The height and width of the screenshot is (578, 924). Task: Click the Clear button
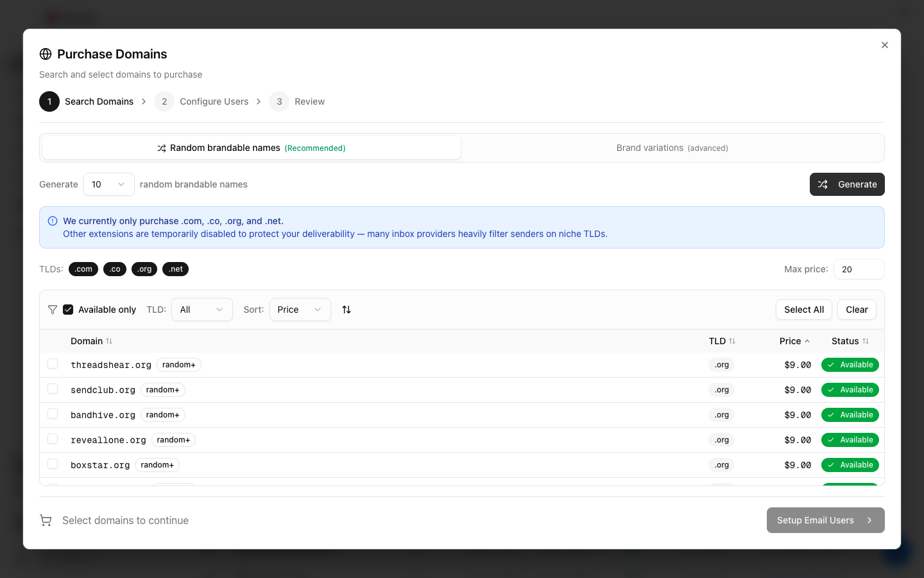point(857,310)
